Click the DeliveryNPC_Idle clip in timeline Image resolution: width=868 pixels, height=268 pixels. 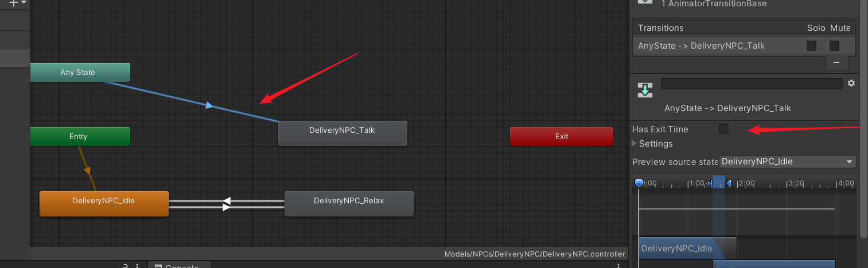pyautogui.click(x=677, y=248)
